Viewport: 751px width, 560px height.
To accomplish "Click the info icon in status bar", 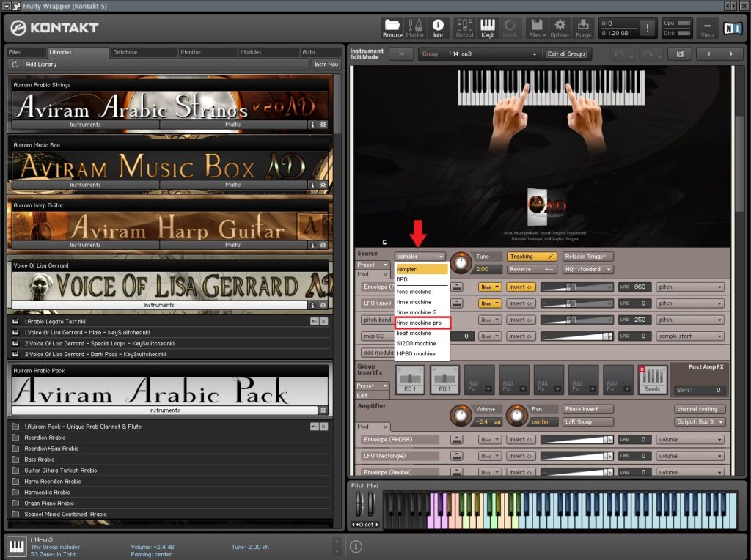I will click(x=356, y=546).
